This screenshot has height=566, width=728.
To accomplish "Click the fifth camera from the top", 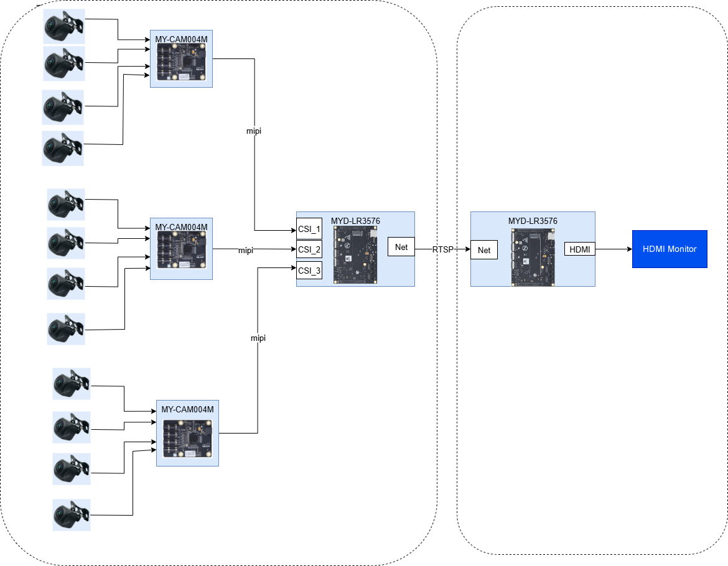I will pyautogui.click(x=66, y=205).
